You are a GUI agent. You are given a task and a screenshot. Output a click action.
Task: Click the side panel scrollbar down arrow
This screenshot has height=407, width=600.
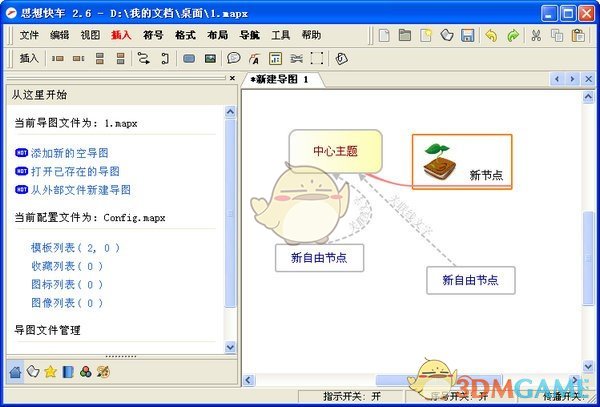tap(230, 347)
